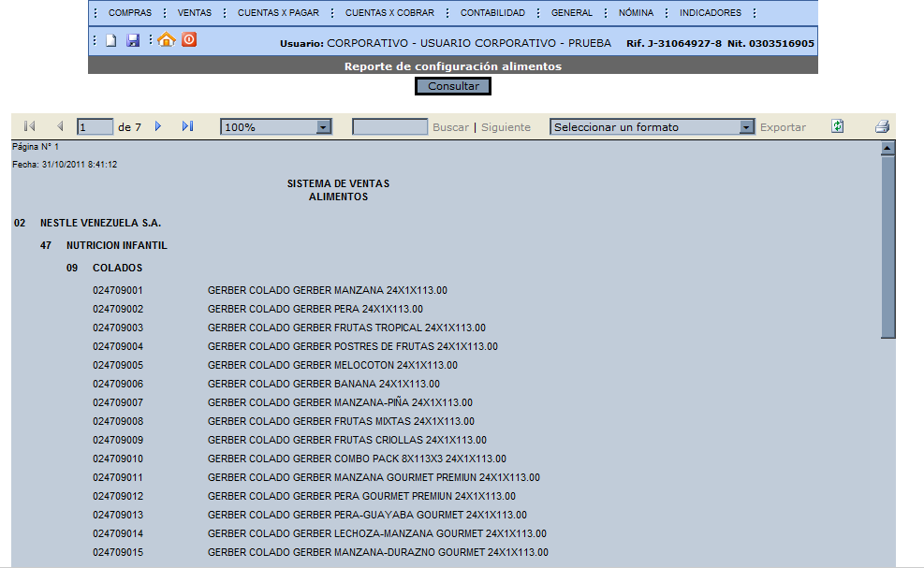Click GERBER PERA GOURMET PREMIUN text
This screenshot has width=924, height=568.
coord(361,496)
